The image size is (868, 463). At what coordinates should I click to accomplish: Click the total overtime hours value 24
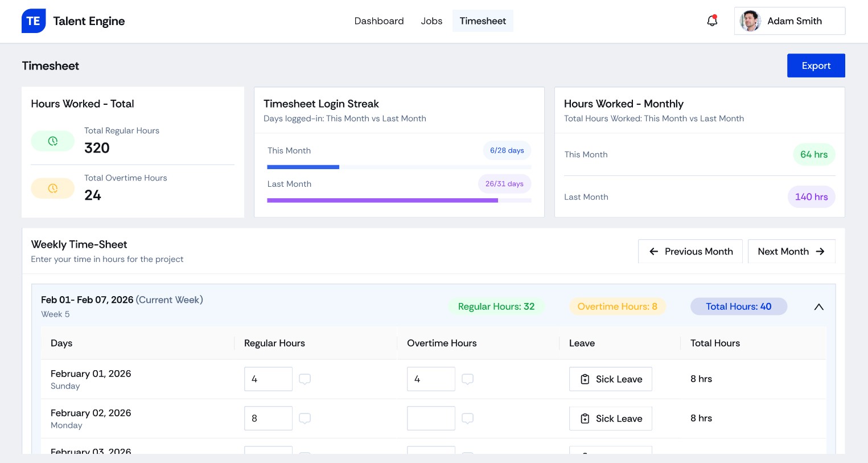[93, 195]
